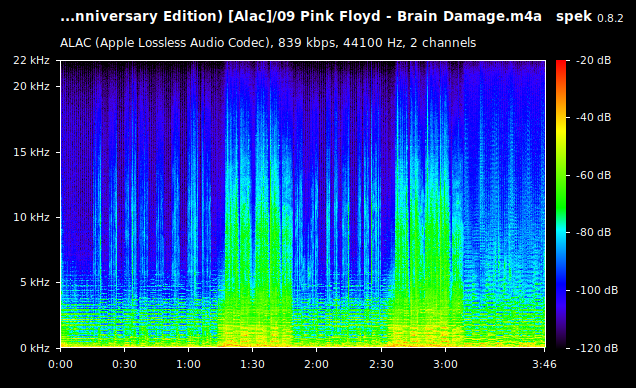Click the -40 dB scale label
This screenshot has height=388, width=636.
(x=593, y=118)
